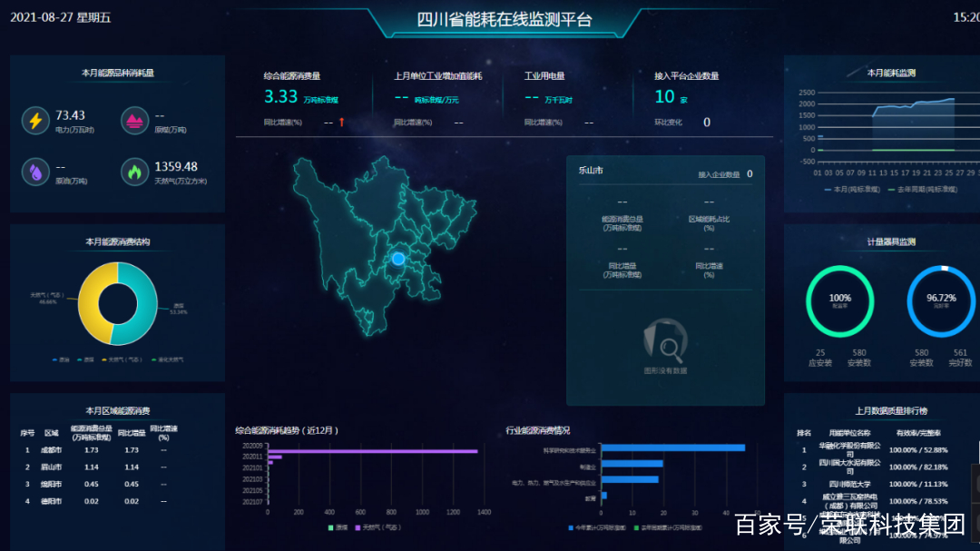Click the 10 家 connected enterprises value
The image size is (980, 551).
point(671,96)
